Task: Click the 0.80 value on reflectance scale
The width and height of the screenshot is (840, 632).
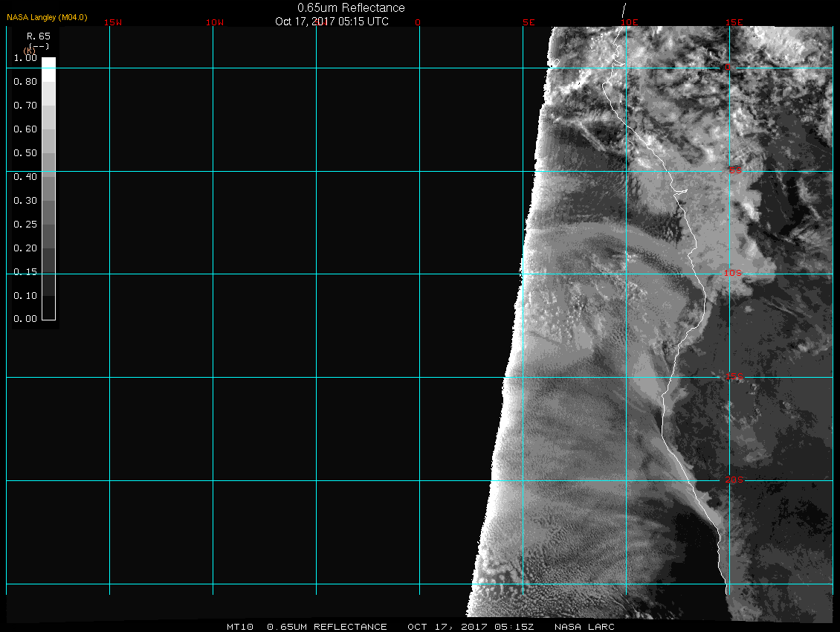Action: [25, 82]
